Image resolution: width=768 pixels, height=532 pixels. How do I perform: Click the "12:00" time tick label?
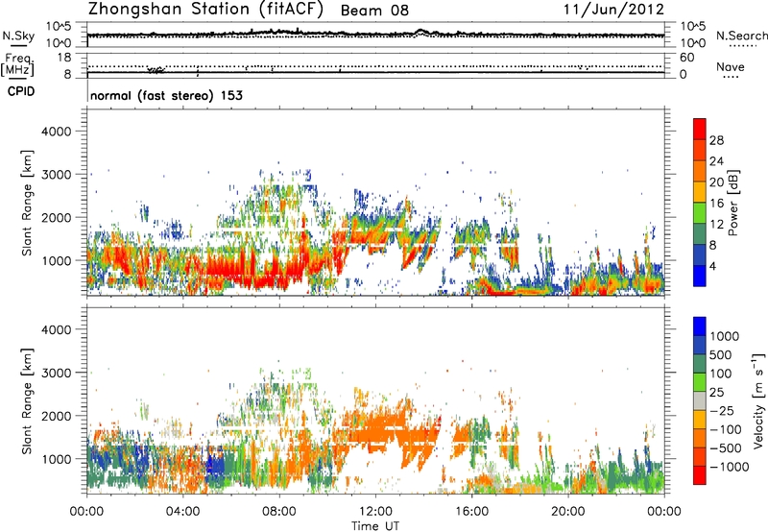pyautogui.click(x=375, y=512)
